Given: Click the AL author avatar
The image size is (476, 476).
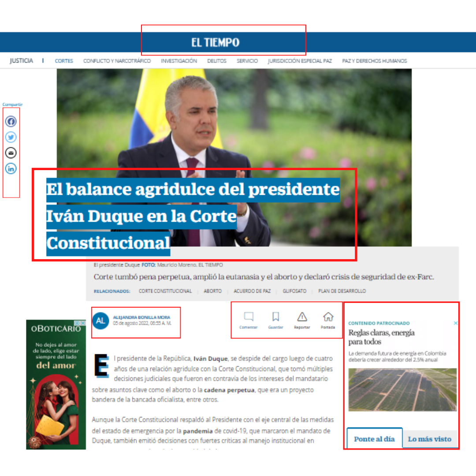Looking at the screenshot, I should coord(100,321).
